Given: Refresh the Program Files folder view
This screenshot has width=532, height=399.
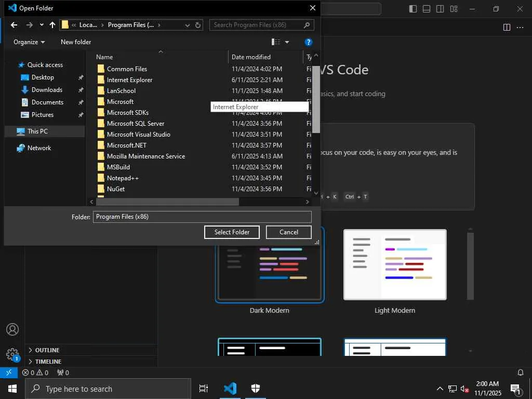Looking at the screenshot, I should 198,25.
